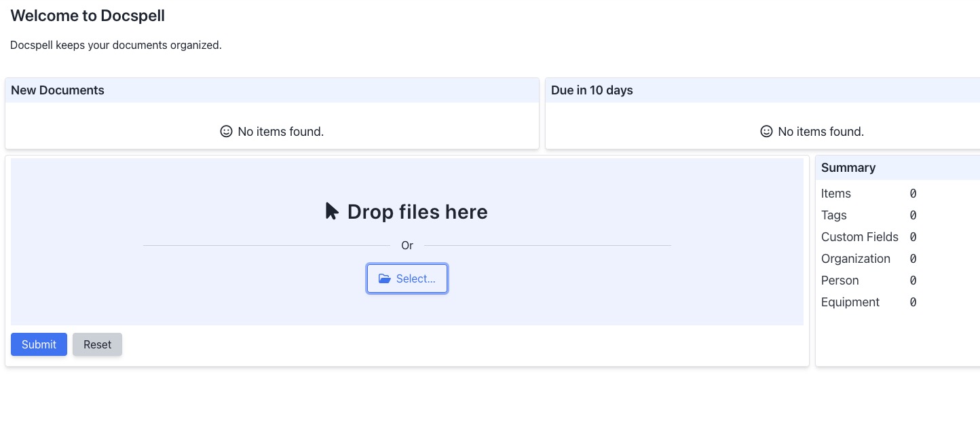Click the Custom Fields entry in Summary

860,237
